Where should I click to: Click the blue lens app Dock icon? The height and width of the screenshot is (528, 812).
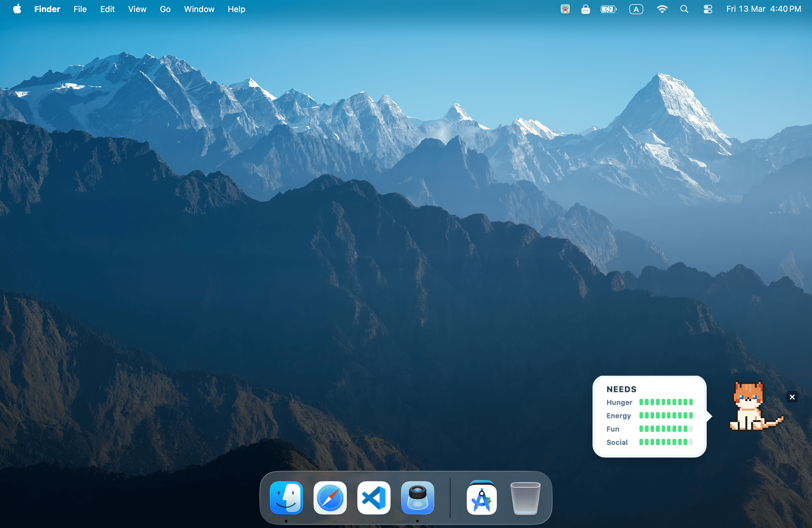418,497
